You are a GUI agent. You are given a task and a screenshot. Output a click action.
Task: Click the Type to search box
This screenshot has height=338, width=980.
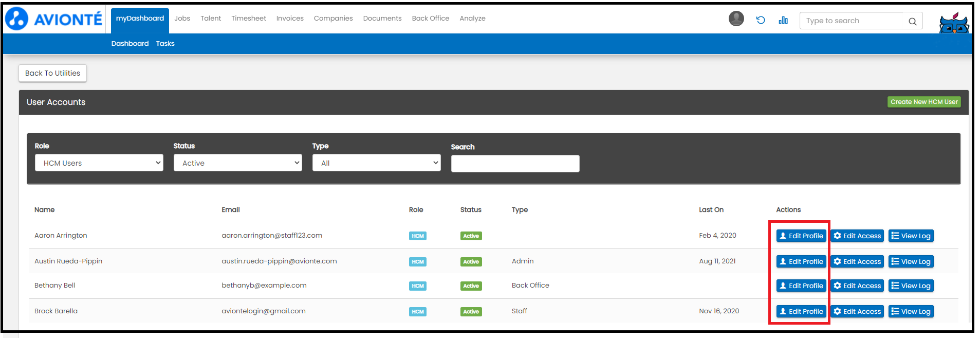[x=853, y=21]
